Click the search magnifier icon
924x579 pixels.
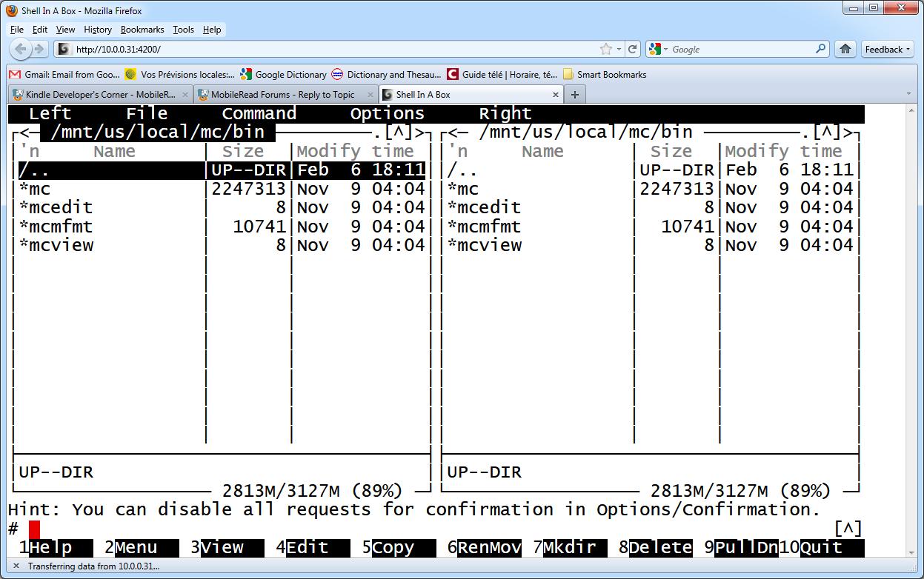click(820, 49)
